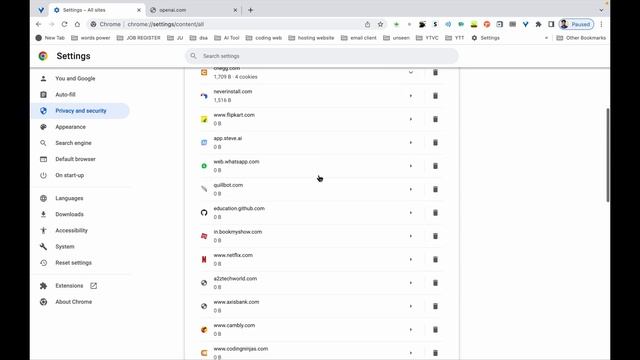Delete data for web.whatsapp.com

tap(435, 166)
